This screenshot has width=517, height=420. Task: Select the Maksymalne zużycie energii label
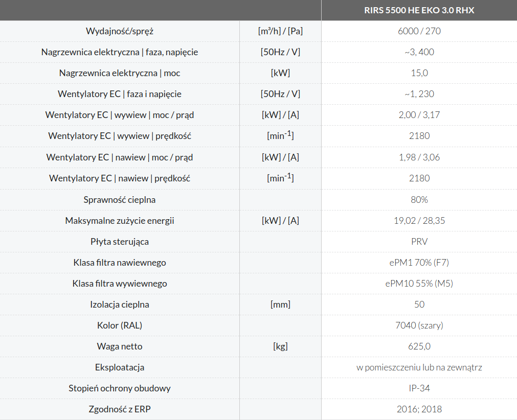click(x=120, y=221)
